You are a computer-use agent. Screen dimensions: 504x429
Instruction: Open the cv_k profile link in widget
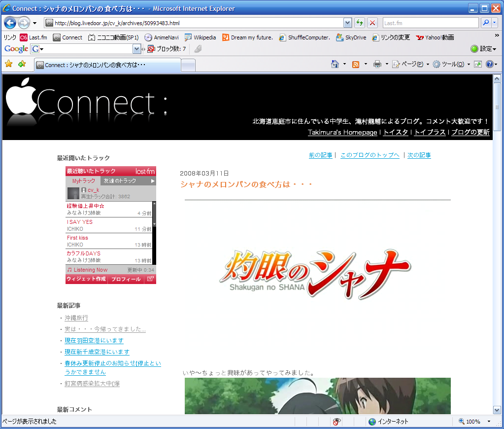(93, 190)
